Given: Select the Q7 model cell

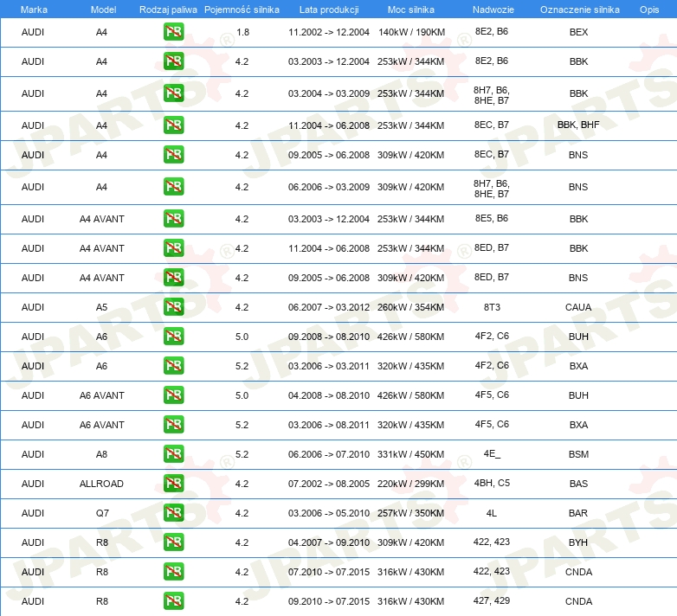Looking at the screenshot, I should pos(101,513).
